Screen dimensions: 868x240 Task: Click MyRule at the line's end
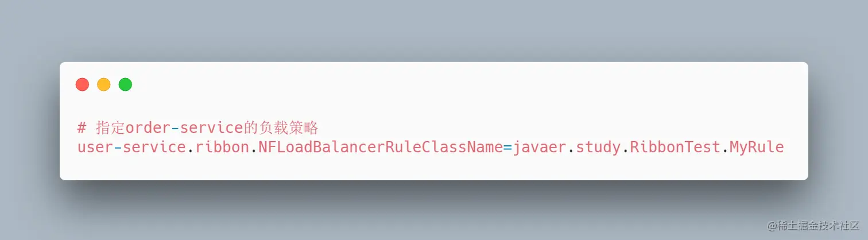point(757,148)
